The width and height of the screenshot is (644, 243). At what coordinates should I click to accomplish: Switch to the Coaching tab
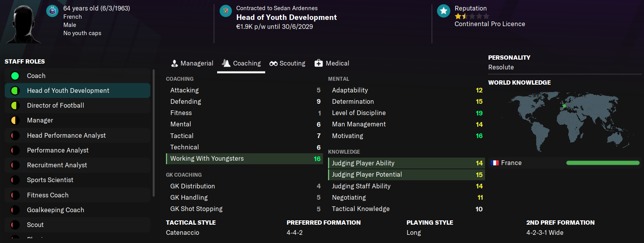(x=241, y=63)
